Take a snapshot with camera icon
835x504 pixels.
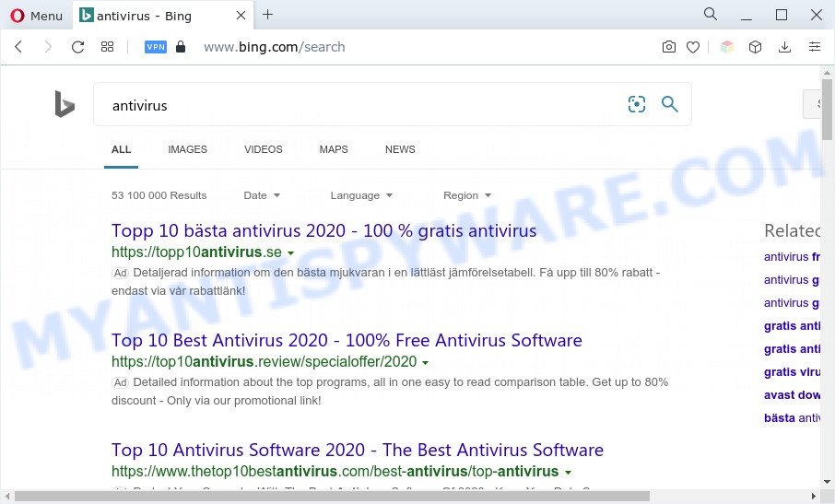click(x=669, y=47)
